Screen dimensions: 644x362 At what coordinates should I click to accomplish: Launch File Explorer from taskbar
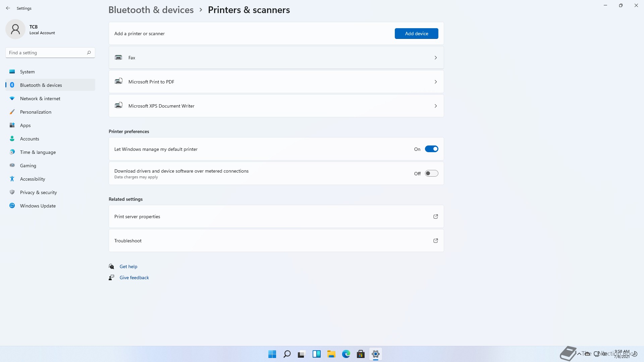[x=331, y=354]
